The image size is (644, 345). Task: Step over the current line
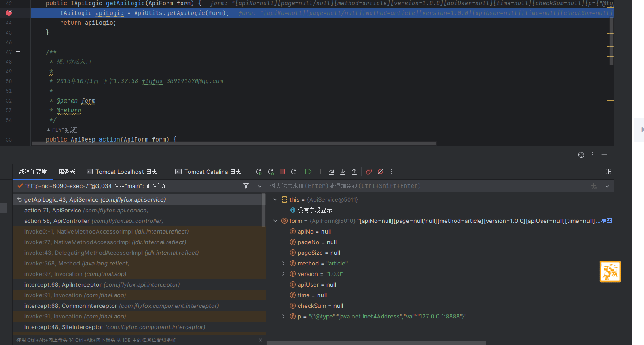[331, 172]
